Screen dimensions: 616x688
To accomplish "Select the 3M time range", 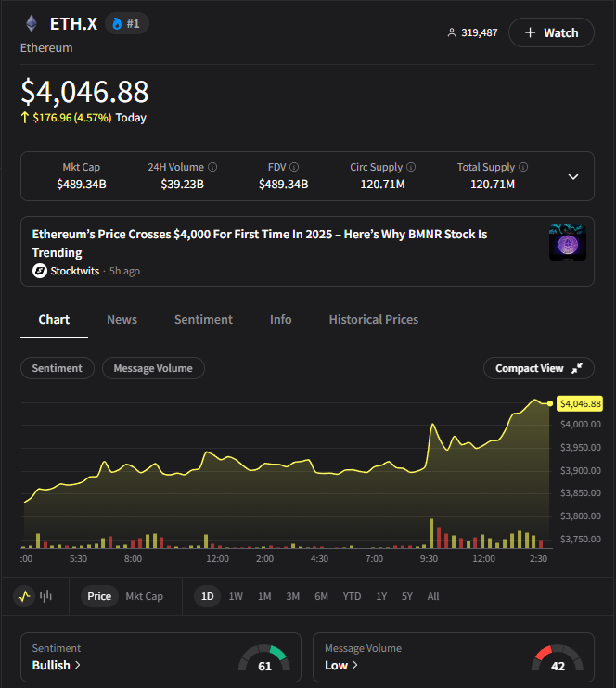I will point(293,596).
